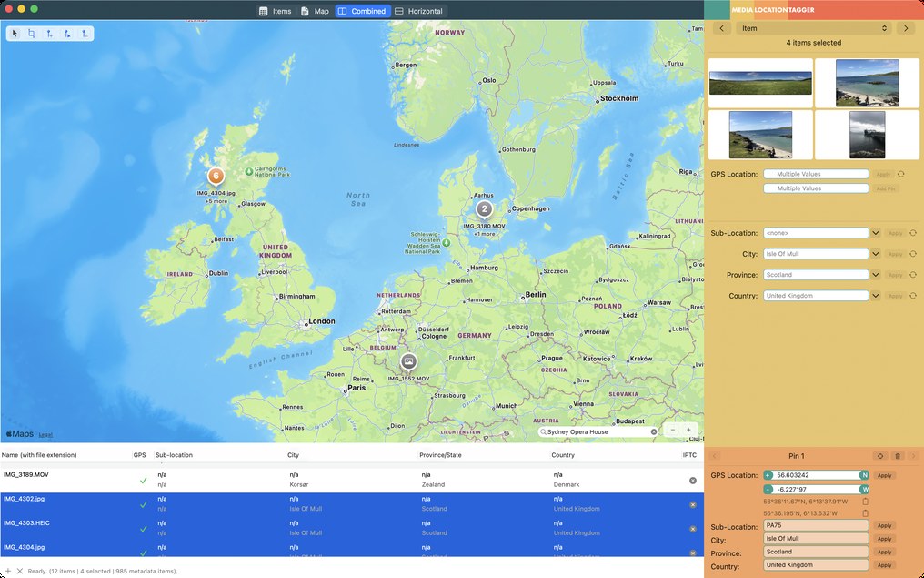This screenshot has width=924, height=578.
Task: Revert the City field value
Action: click(x=913, y=254)
